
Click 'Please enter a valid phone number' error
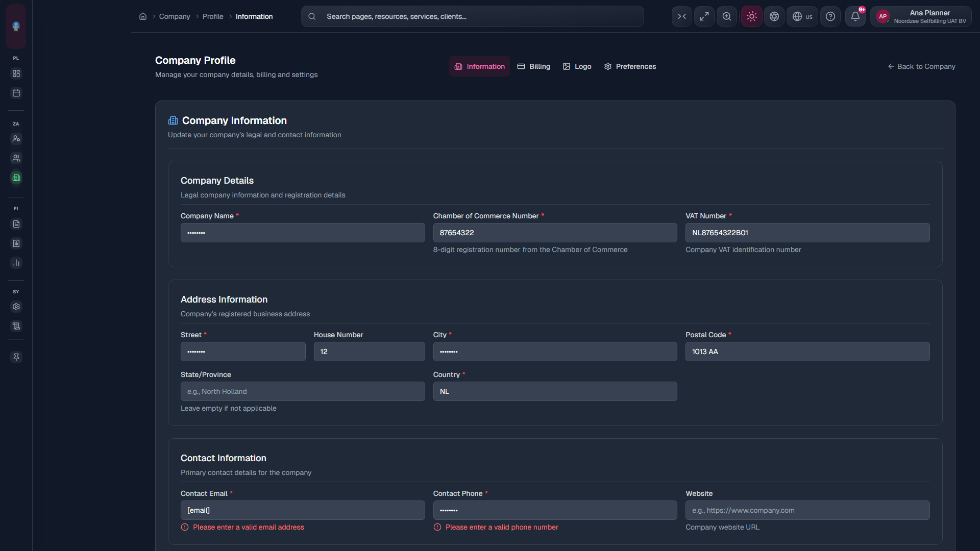point(502,527)
